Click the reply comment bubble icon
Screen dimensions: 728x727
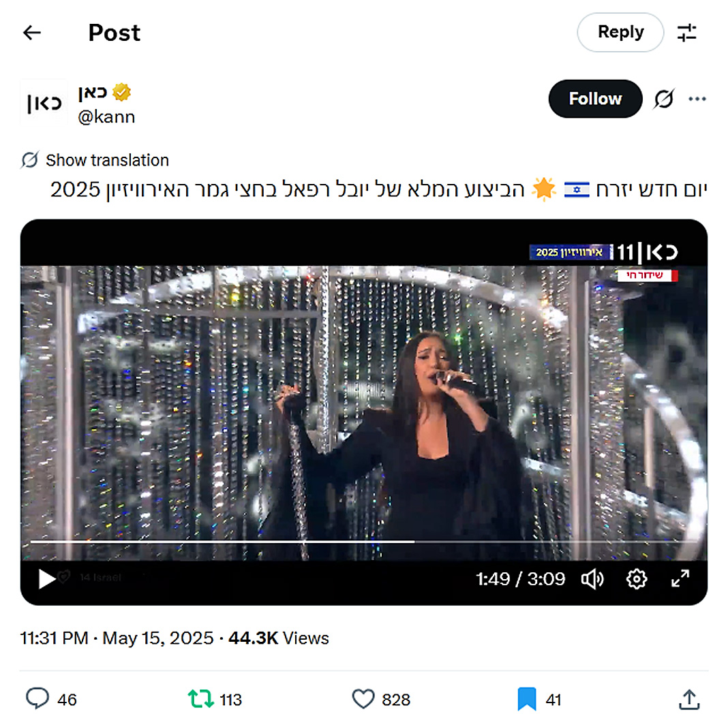(37, 699)
